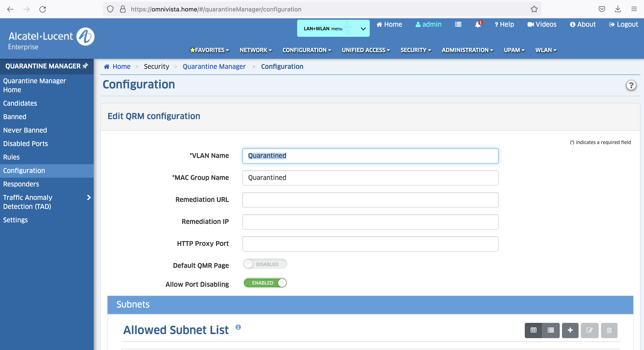Open the UNIFIED ACCESS menu

click(365, 50)
